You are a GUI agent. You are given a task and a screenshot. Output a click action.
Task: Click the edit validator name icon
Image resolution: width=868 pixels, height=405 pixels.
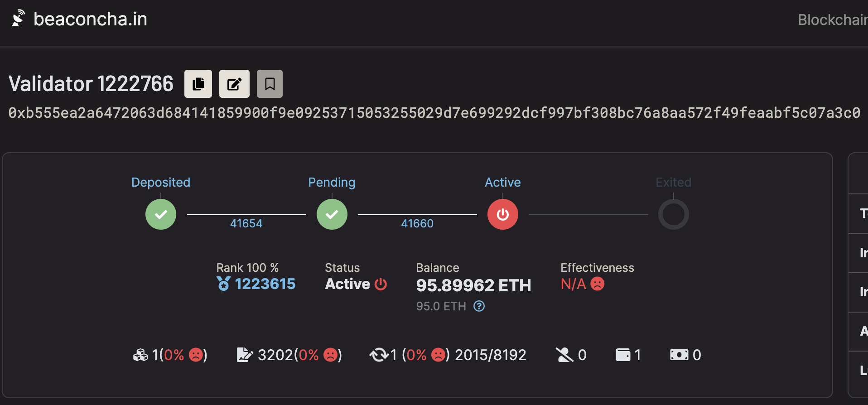coord(234,84)
